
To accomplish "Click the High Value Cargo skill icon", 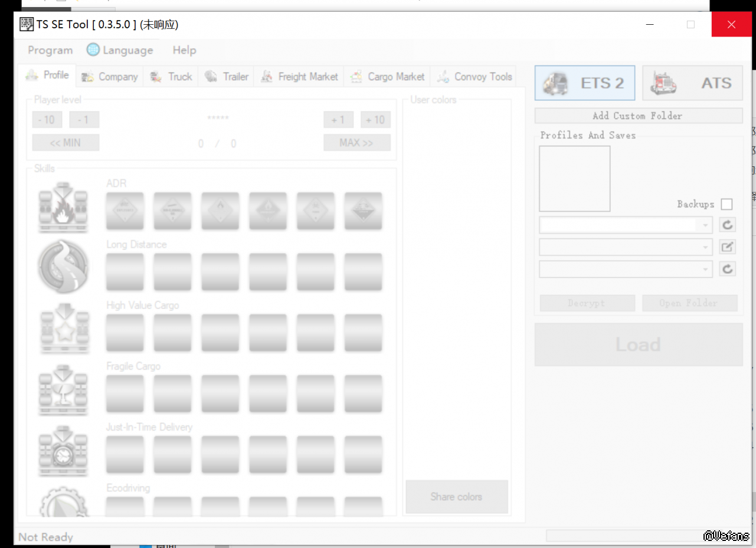I will click(63, 329).
